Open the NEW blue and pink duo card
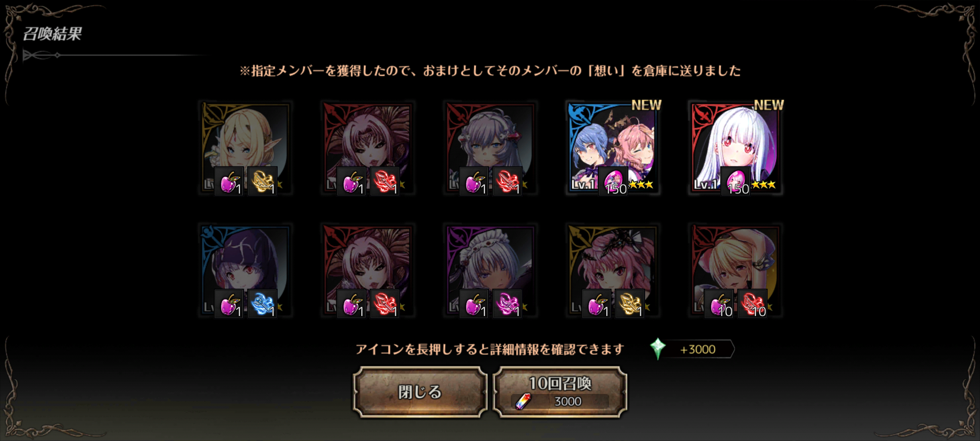Image resolution: width=980 pixels, height=441 pixels. pyautogui.click(x=613, y=148)
